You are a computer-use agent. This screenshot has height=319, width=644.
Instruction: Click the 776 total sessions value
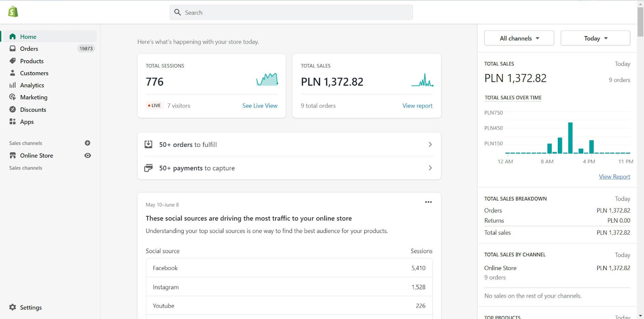coord(154,82)
